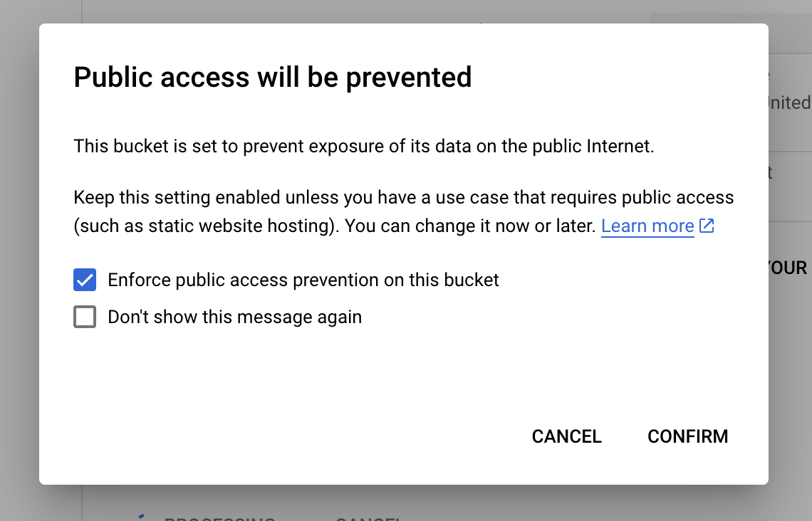Click the 'Keep this setting enabled' paragraph
This screenshot has width=812, height=521.
pos(403,197)
